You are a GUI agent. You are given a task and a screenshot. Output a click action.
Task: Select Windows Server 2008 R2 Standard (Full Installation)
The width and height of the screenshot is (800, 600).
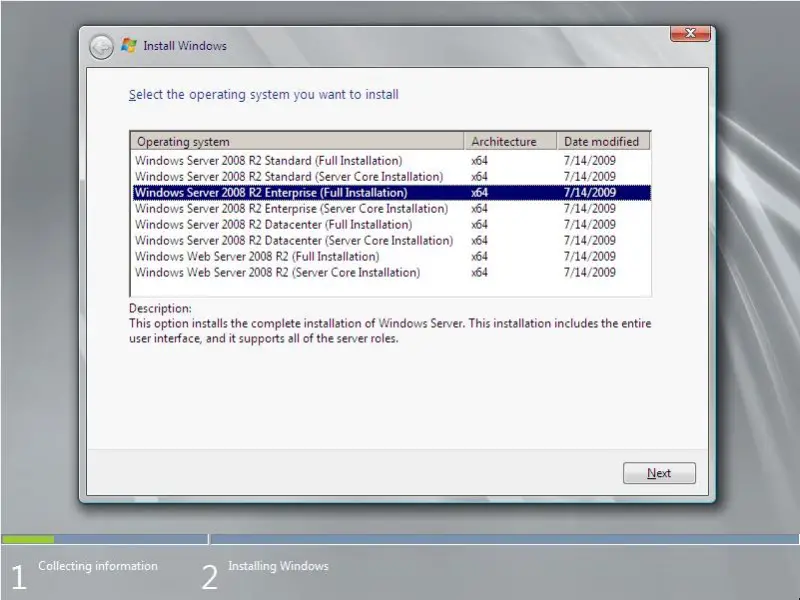[268, 160]
